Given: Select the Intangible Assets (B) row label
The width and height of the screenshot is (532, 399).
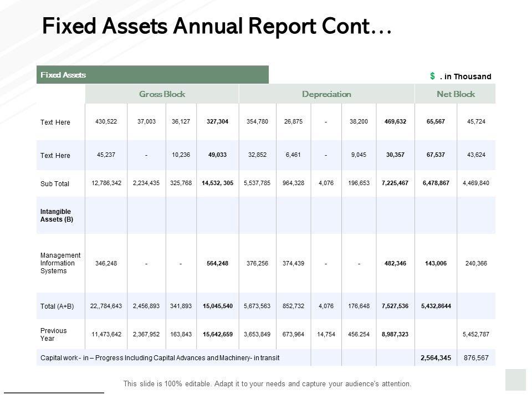Looking at the screenshot, I should coord(57,215).
